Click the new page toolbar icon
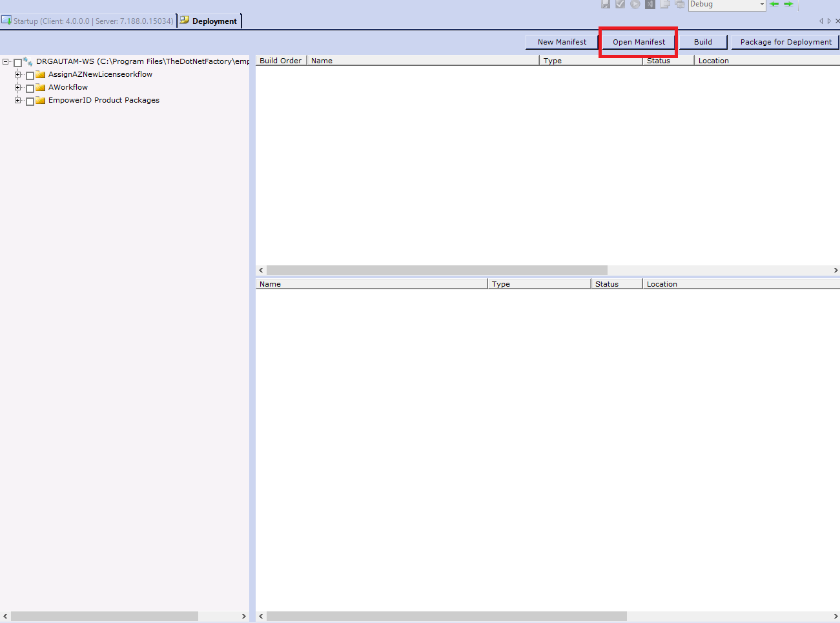 click(x=665, y=4)
